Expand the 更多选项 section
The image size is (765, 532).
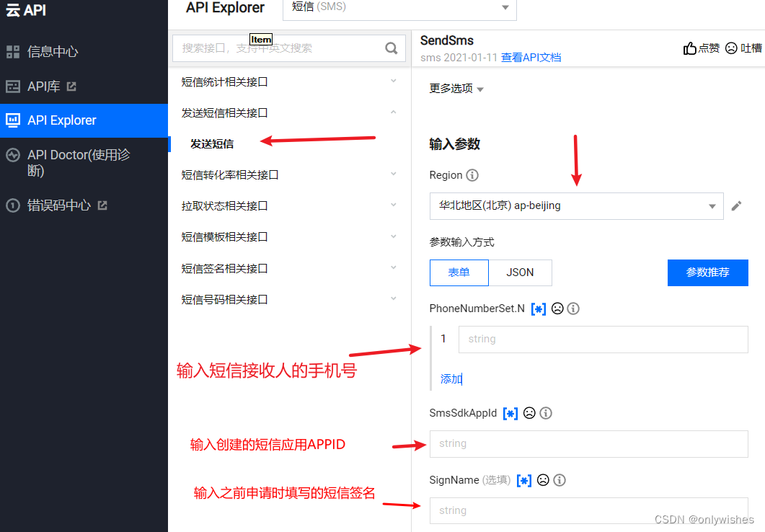coord(456,89)
